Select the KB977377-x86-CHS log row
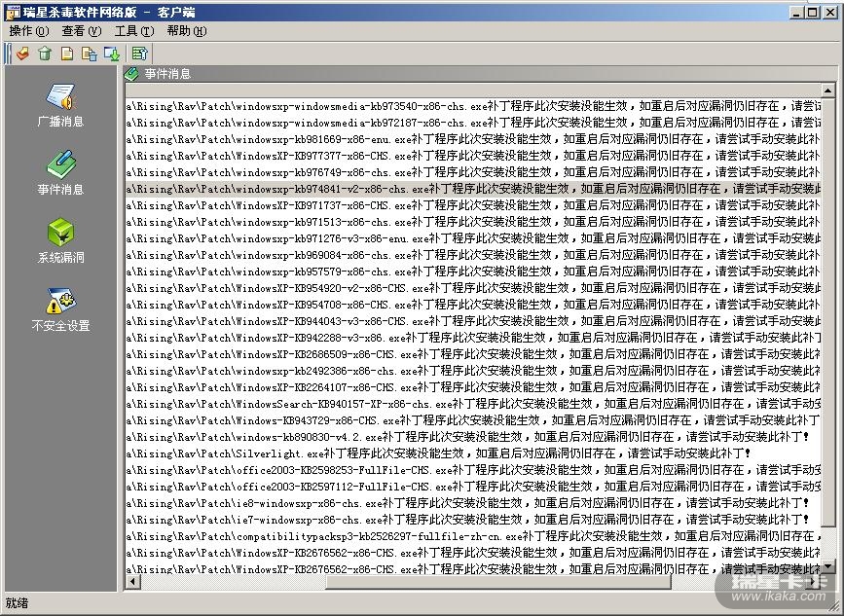The image size is (844, 616). tap(473, 156)
